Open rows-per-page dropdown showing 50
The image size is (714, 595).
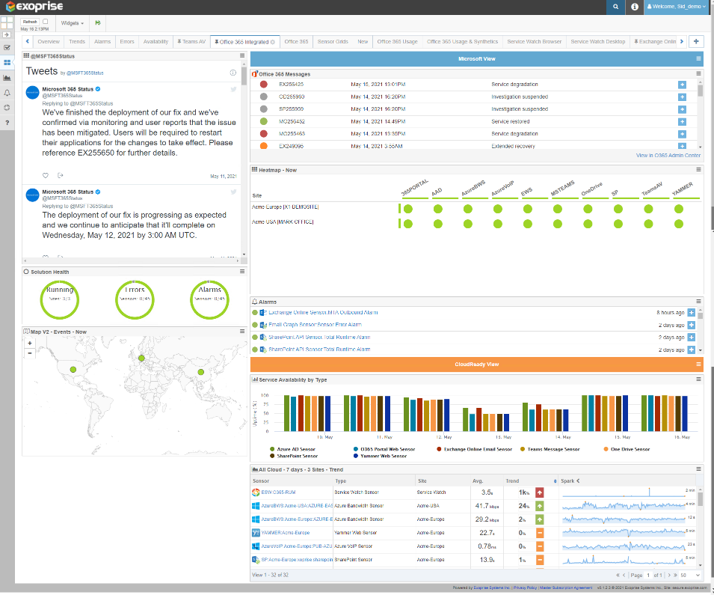689,576
